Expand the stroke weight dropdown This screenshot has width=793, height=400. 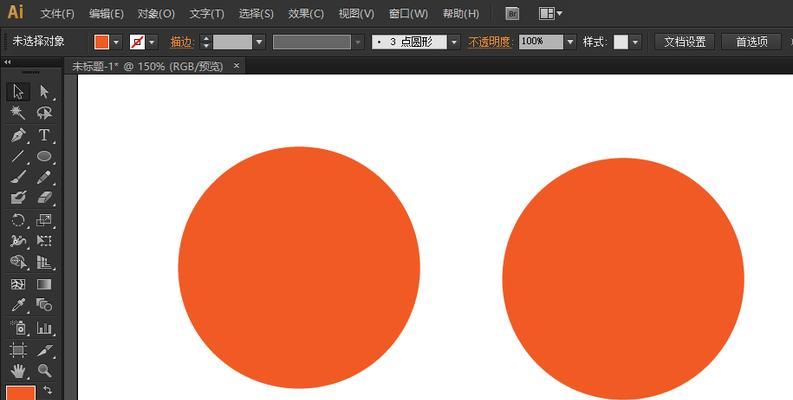click(259, 42)
